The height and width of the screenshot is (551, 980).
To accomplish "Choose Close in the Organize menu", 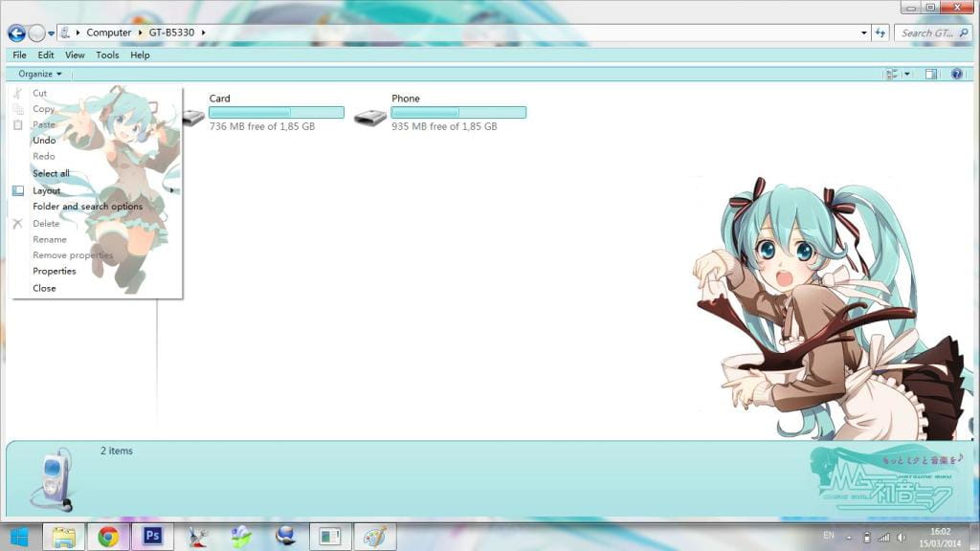I will [x=44, y=288].
